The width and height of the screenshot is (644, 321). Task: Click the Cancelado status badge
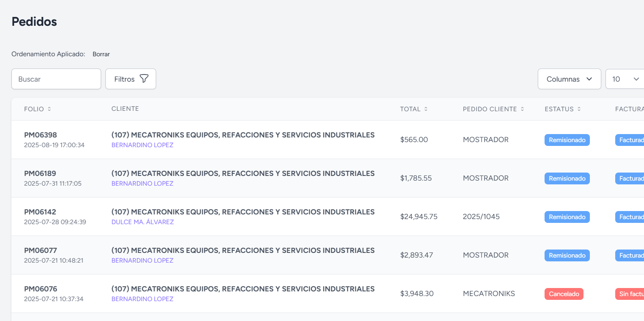point(564,294)
